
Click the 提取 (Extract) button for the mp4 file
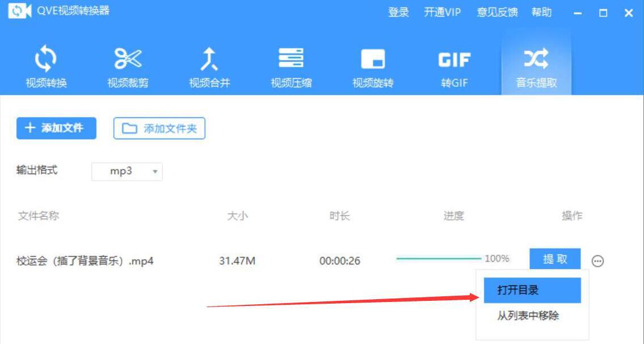tap(555, 259)
